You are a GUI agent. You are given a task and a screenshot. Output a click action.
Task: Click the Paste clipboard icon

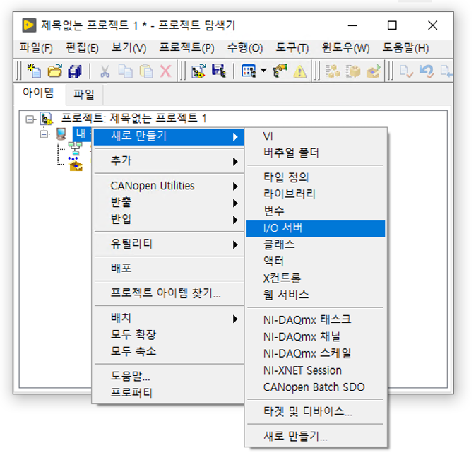146,71
